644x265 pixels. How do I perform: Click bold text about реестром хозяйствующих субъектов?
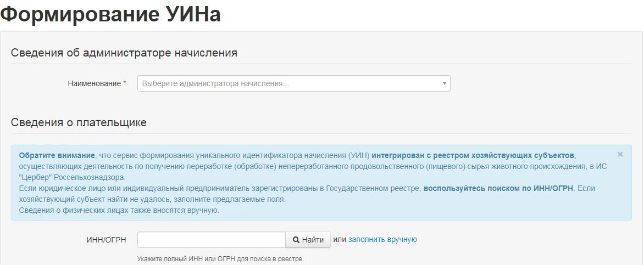pos(473,155)
